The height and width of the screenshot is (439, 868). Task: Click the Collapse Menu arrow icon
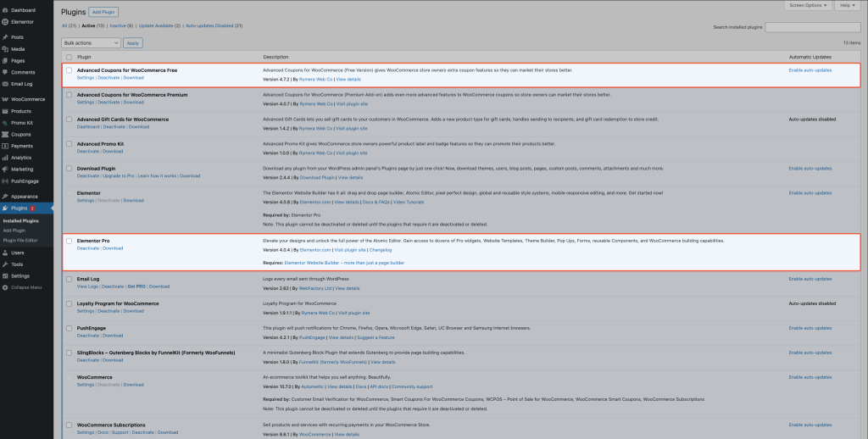5,288
